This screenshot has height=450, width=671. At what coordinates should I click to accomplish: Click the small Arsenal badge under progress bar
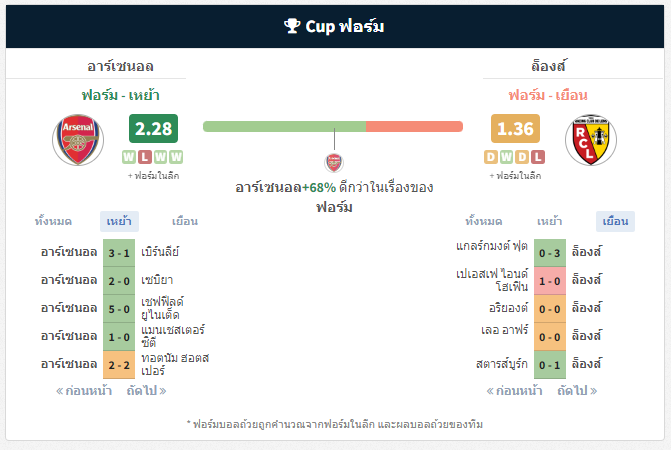click(334, 163)
